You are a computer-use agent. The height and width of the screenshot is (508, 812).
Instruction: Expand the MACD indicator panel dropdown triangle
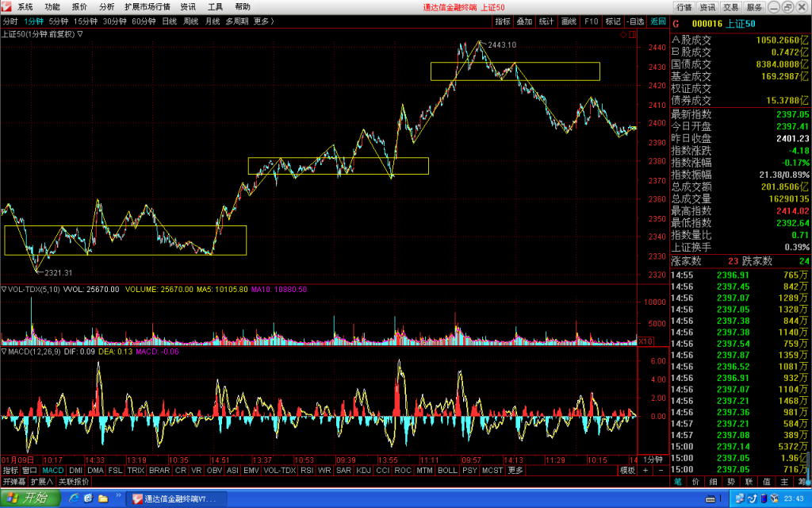tap(4, 352)
